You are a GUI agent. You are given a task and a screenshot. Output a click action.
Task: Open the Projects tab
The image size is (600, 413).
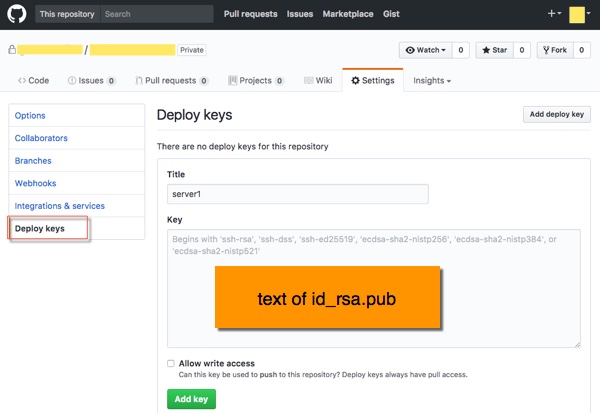coord(256,81)
